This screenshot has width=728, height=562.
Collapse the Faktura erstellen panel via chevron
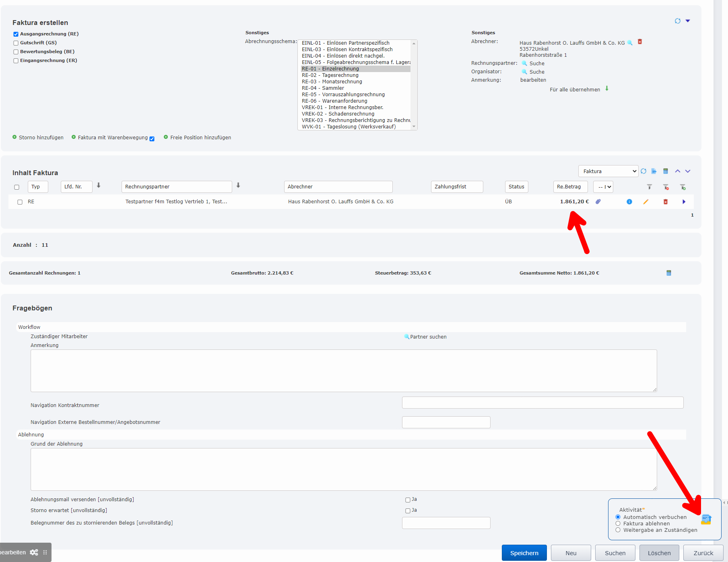tap(688, 20)
